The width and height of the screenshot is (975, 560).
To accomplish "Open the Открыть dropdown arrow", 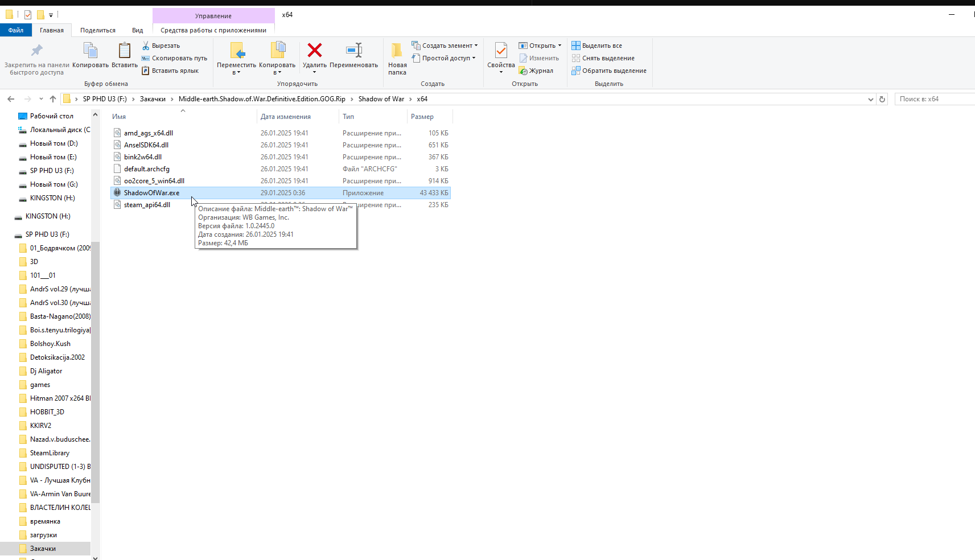I will click(x=560, y=46).
